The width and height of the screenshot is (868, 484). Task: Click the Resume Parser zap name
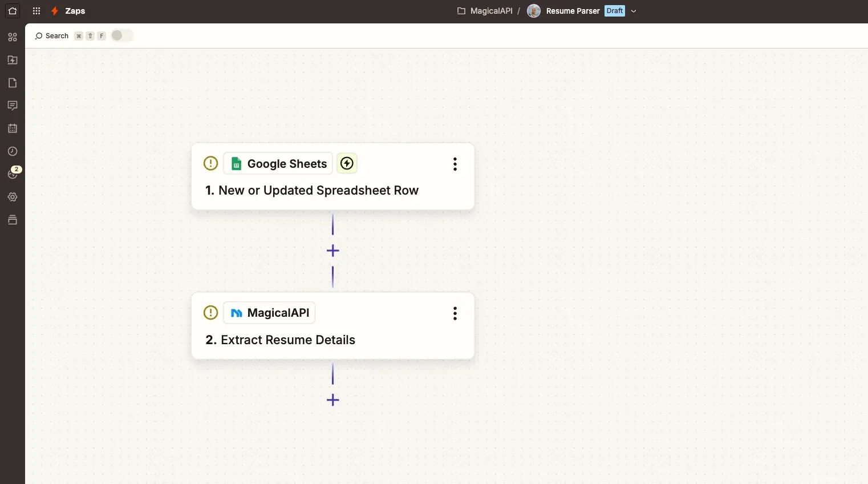573,11
